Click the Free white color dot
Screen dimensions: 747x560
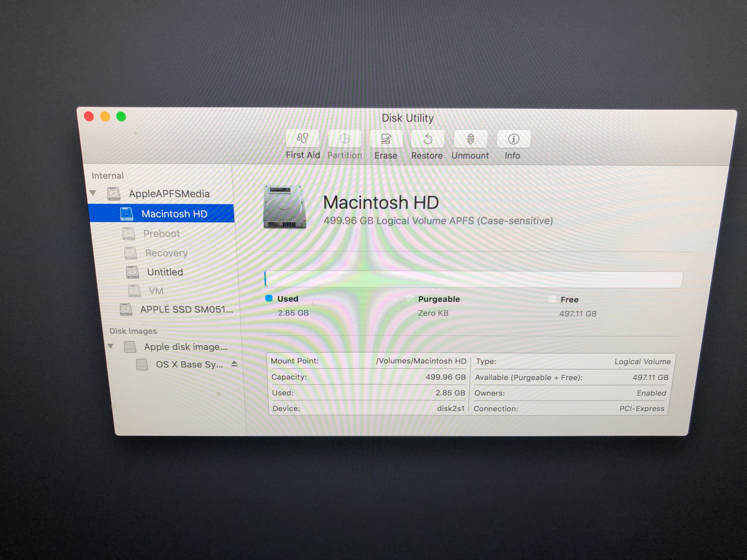coord(552,299)
